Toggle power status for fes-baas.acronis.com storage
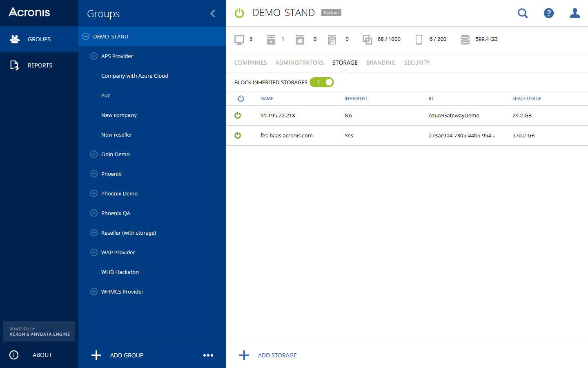 (238, 135)
